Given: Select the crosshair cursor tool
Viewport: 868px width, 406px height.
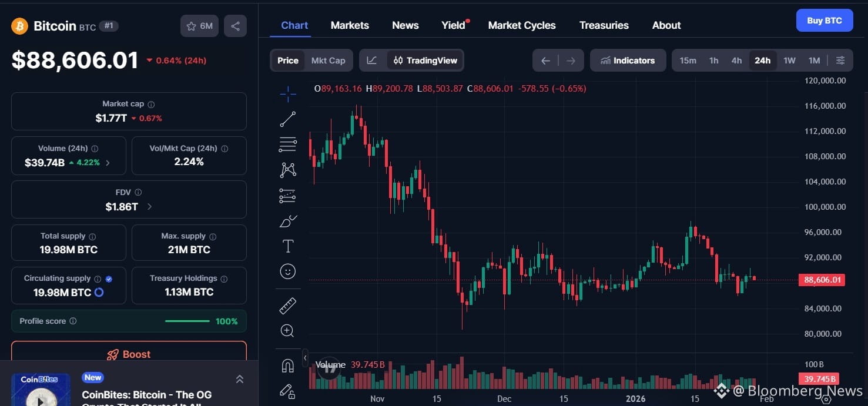Looking at the screenshot, I should pos(287,93).
